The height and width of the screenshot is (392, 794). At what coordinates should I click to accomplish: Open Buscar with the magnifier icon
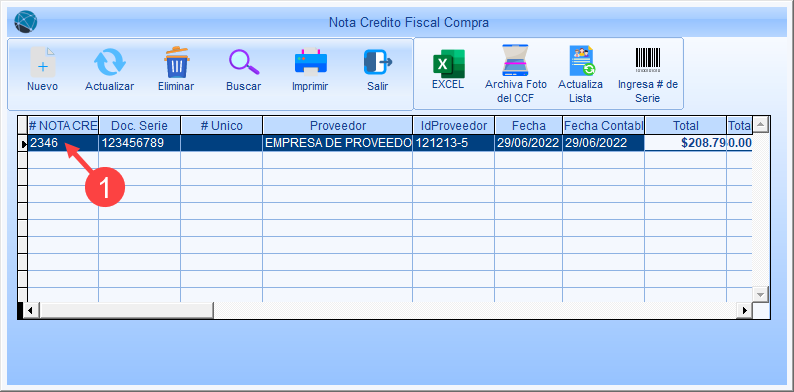244,62
